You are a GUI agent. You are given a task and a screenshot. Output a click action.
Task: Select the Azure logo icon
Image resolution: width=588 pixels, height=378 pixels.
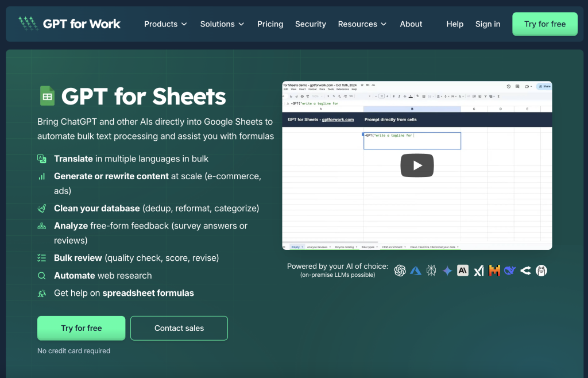pyautogui.click(x=416, y=271)
